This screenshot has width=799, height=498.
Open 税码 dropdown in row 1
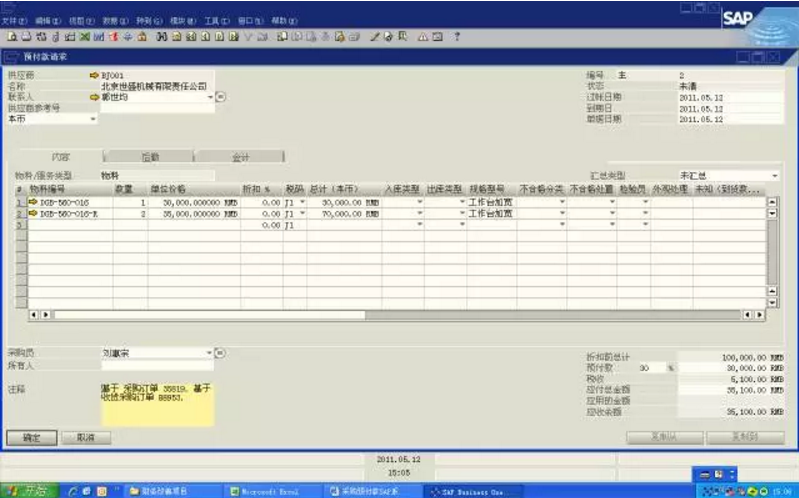coord(302,202)
